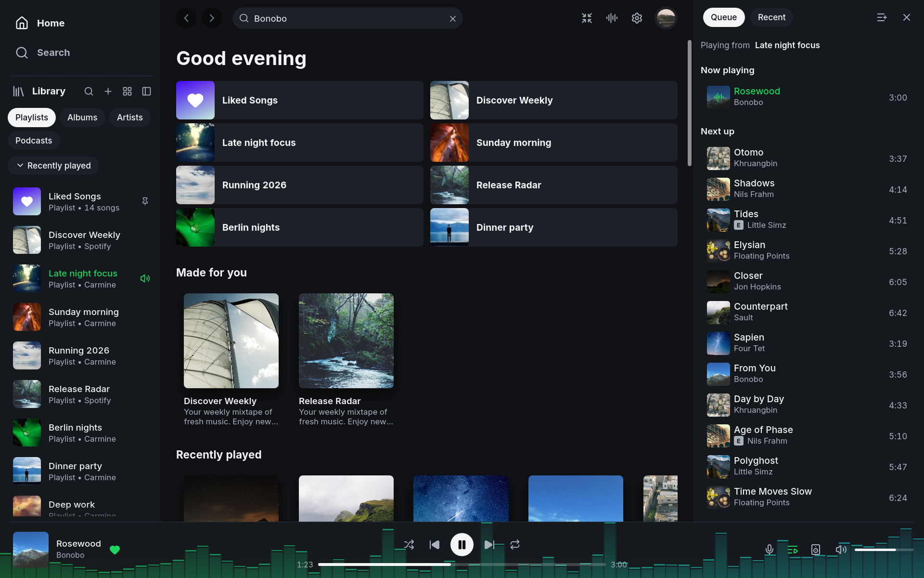Expand the Recently played sort dropdown
This screenshot has width=924, height=578.
click(53, 166)
